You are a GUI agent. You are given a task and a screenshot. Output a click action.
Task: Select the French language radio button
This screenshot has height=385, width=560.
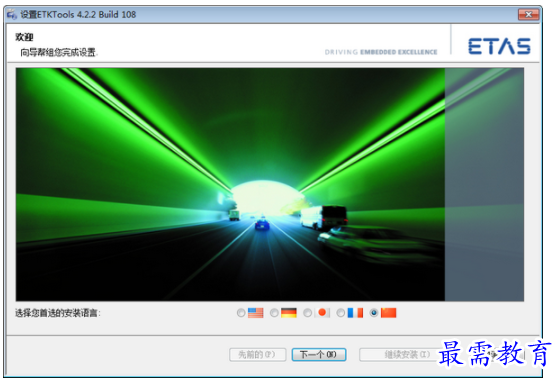(340, 313)
